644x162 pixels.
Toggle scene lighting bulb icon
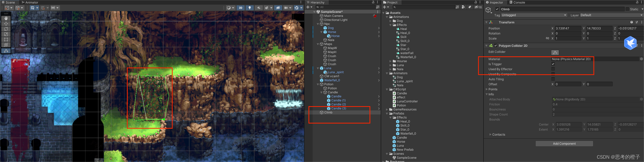click(x=250, y=8)
